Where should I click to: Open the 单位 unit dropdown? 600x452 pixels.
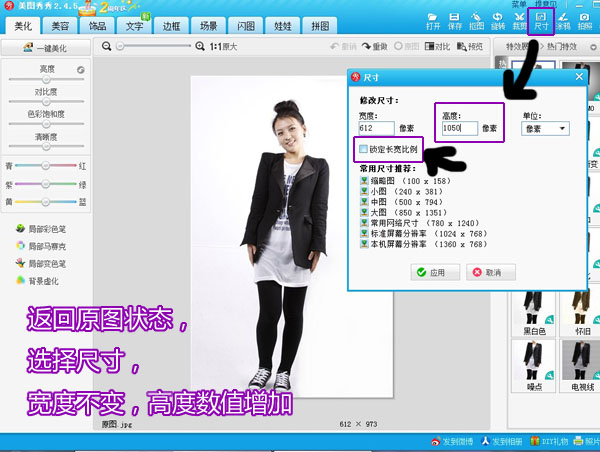click(x=547, y=128)
